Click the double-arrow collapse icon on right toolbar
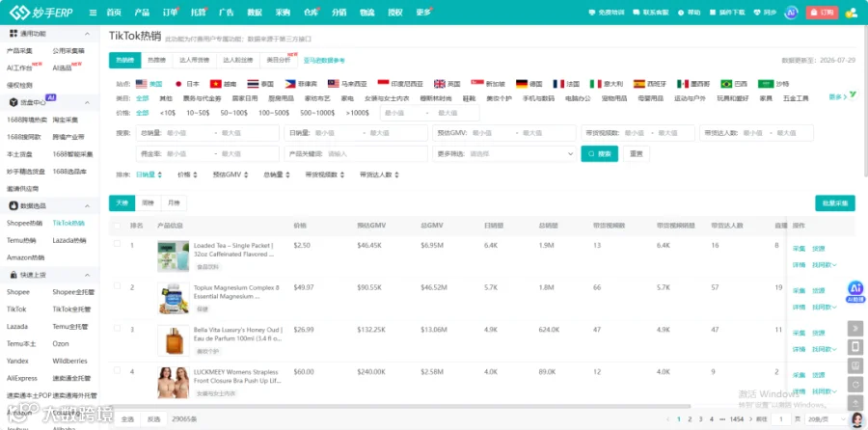Viewport: 868px width, 430px height. [x=855, y=328]
